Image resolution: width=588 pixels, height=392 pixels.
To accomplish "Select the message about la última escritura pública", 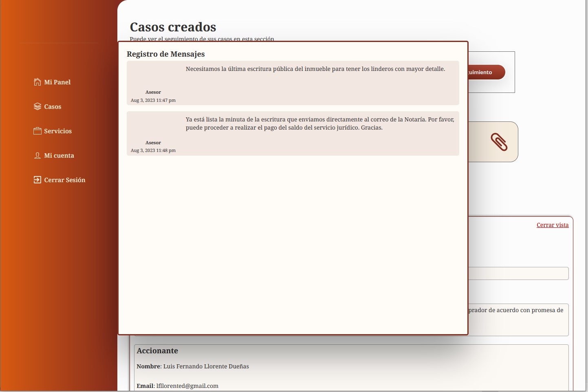I will coord(315,69).
